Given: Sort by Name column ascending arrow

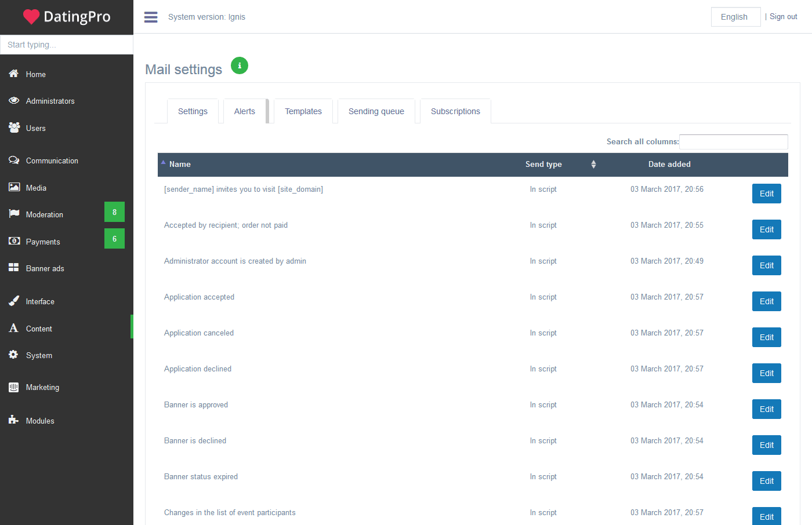Looking at the screenshot, I should click(x=164, y=163).
